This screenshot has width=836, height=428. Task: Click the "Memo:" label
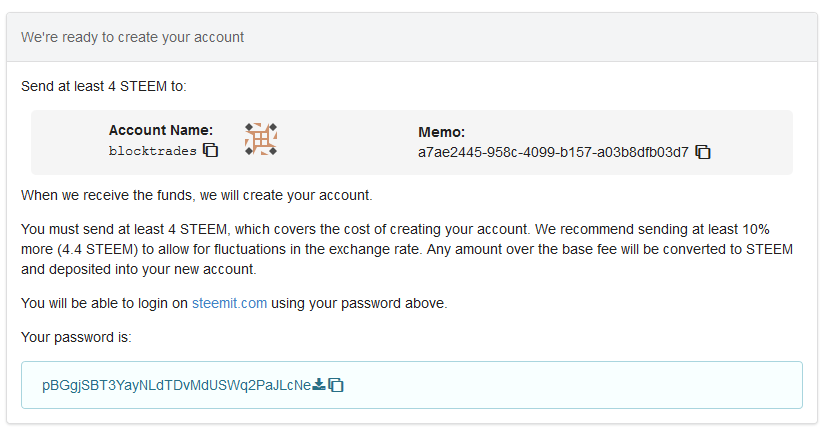click(441, 132)
